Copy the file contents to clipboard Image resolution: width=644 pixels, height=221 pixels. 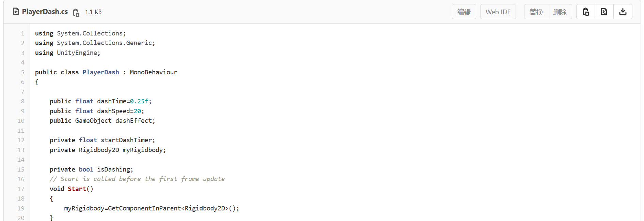(585, 12)
